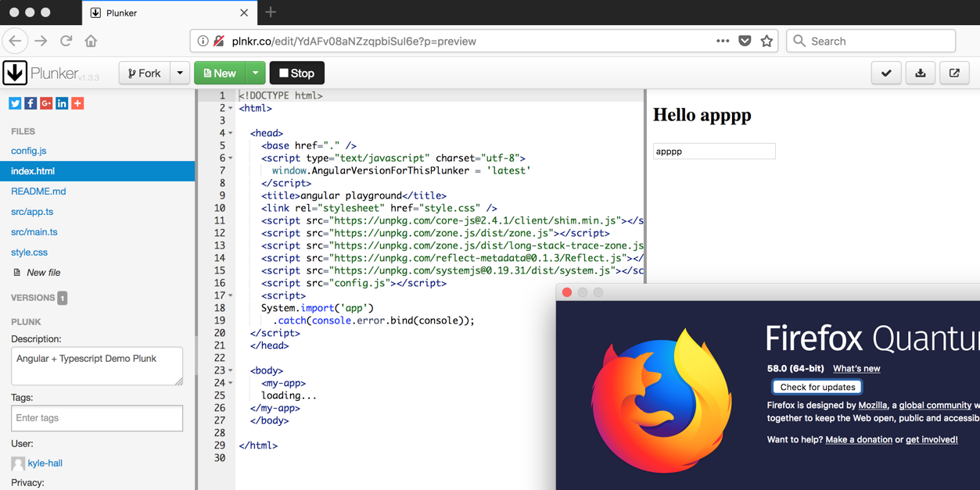Image resolution: width=980 pixels, height=490 pixels.
Task: Click the Plunker home logo
Action: 15,72
